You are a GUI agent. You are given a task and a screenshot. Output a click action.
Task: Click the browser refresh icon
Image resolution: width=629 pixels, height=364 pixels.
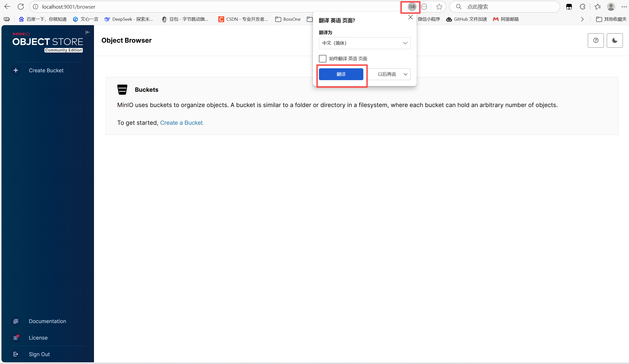click(21, 7)
